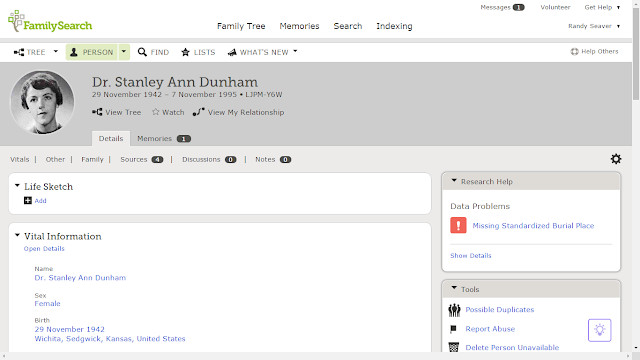Click Delete Person Unavailable link
This screenshot has width=640, height=360.
pos(512,347)
